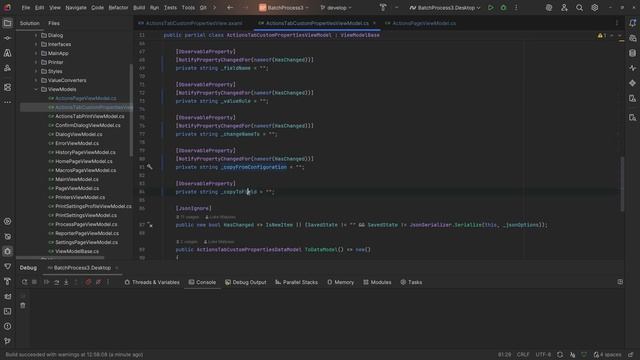The height and width of the screenshot is (360, 640).
Task: Click the 4 spaces indent setting
Action: click(608, 355)
